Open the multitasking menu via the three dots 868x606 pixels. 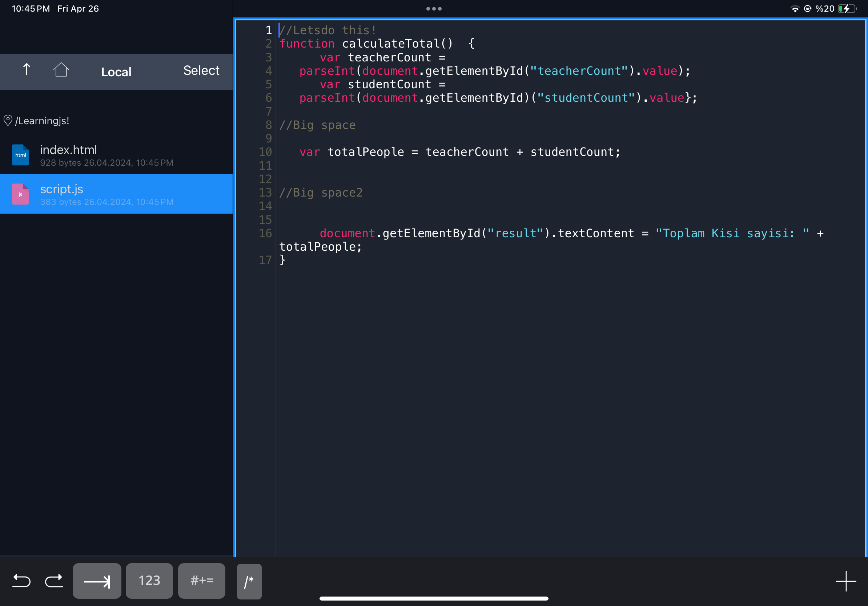pos(433,8)
